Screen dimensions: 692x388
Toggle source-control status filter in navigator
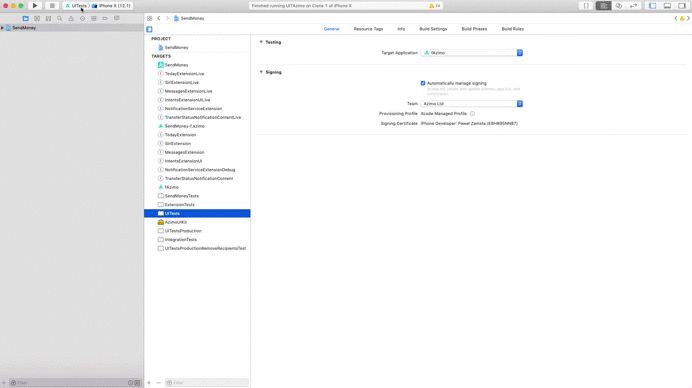[137, 383]
